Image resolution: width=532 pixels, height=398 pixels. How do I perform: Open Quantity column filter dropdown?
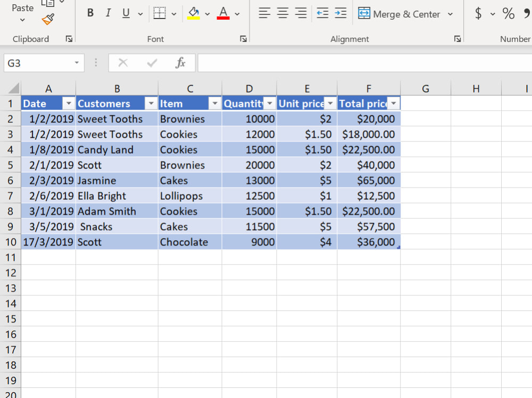pyautogui.click(x=270, y=104)
